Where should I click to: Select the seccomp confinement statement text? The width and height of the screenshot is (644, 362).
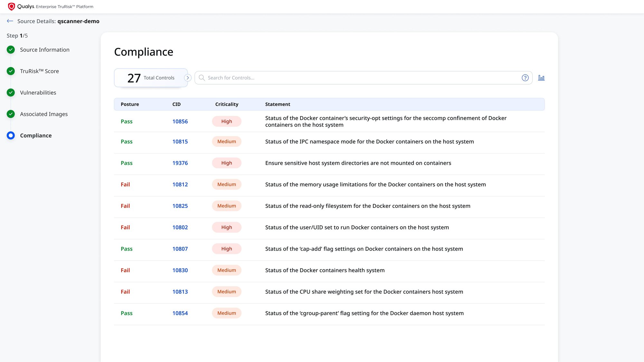386,121
